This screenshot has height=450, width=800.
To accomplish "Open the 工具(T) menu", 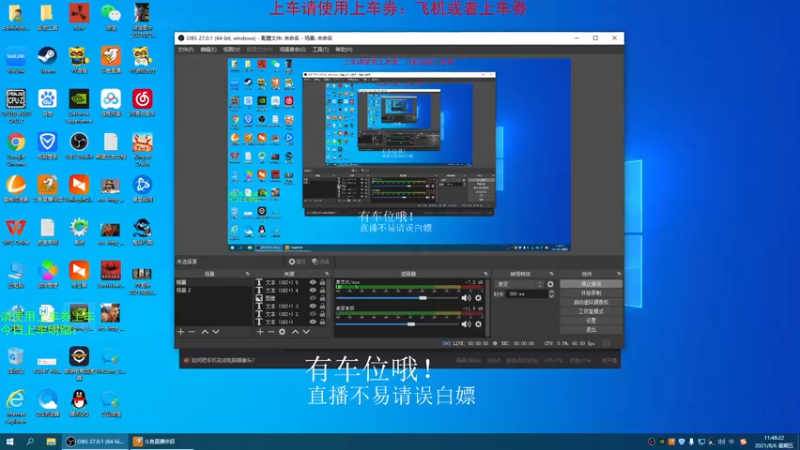I will pos(320,49).
